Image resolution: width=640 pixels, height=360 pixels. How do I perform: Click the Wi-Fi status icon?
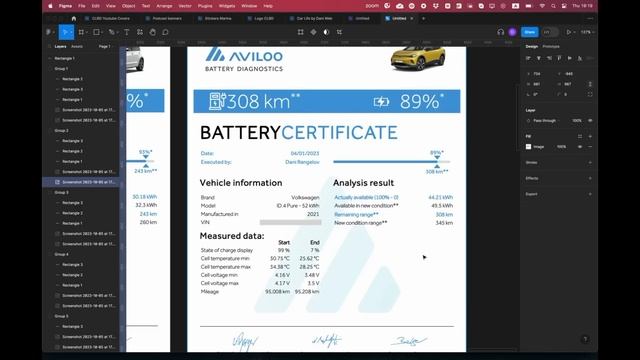pyautogui.click(x=542, y=6)
